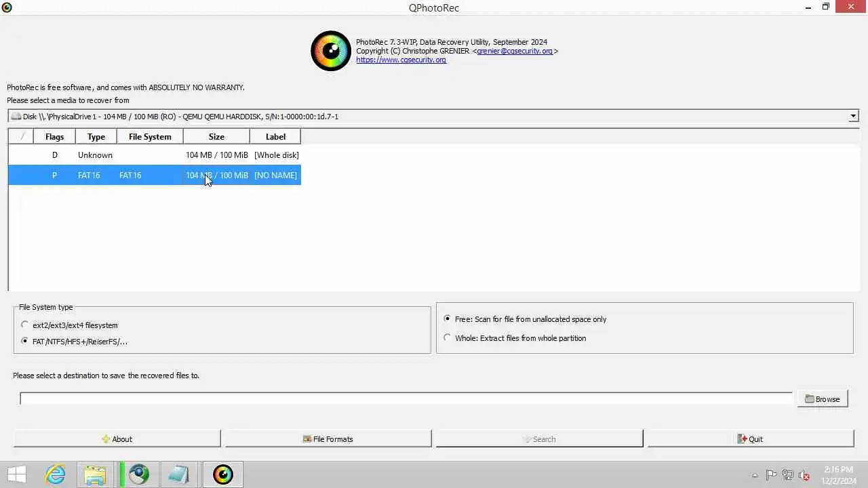Show hidden tray icons arrow
This screenshot has height=488, width=868.
pos(755,475)
